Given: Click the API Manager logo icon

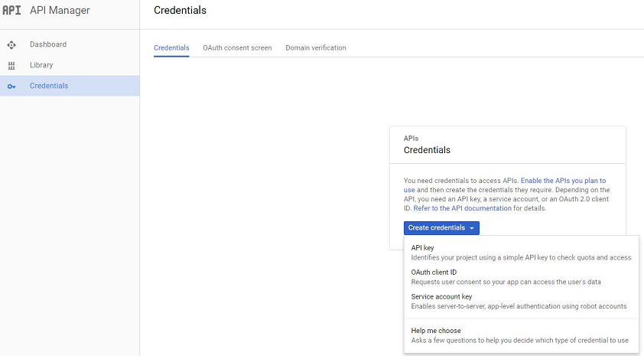Looking at the screenshot, I should 11,10.
